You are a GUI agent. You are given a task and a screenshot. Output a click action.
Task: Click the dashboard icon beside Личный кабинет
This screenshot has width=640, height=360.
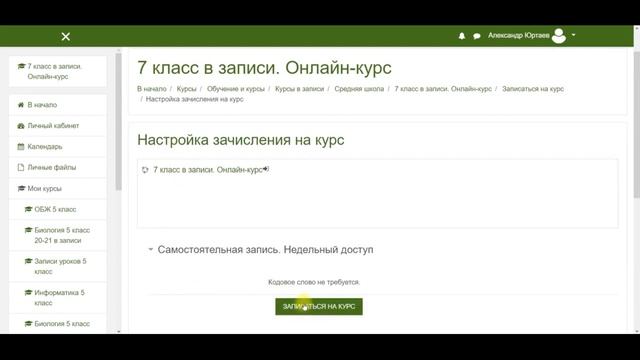(x=21, y=126)
